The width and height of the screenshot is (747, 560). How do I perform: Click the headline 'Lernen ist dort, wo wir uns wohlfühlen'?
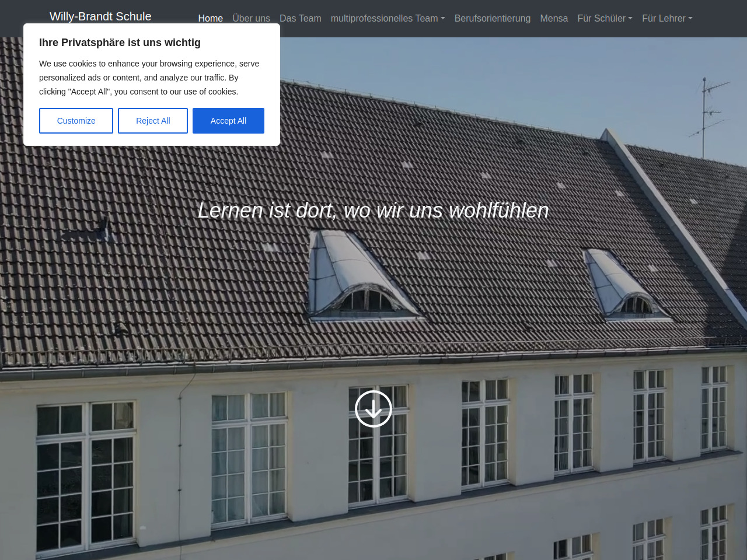coord(373,210)
